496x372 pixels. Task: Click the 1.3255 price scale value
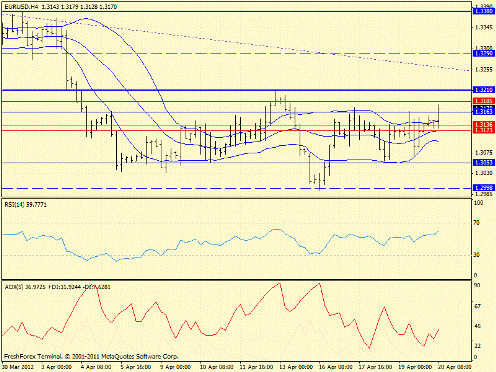click(x=484, y=70)
